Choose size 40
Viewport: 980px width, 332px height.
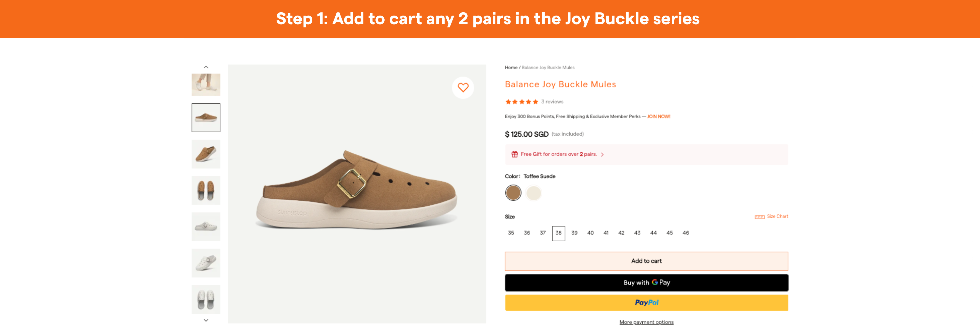[x=590, y=233]
